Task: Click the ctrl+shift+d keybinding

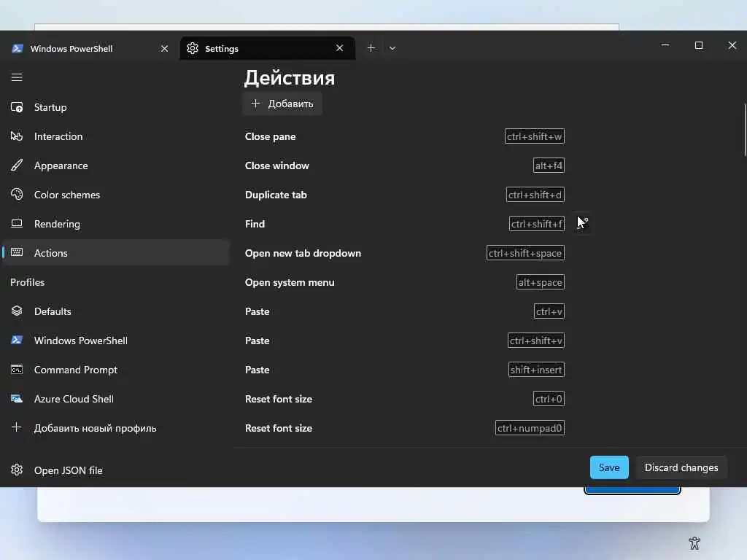Action: coord(535,194)
